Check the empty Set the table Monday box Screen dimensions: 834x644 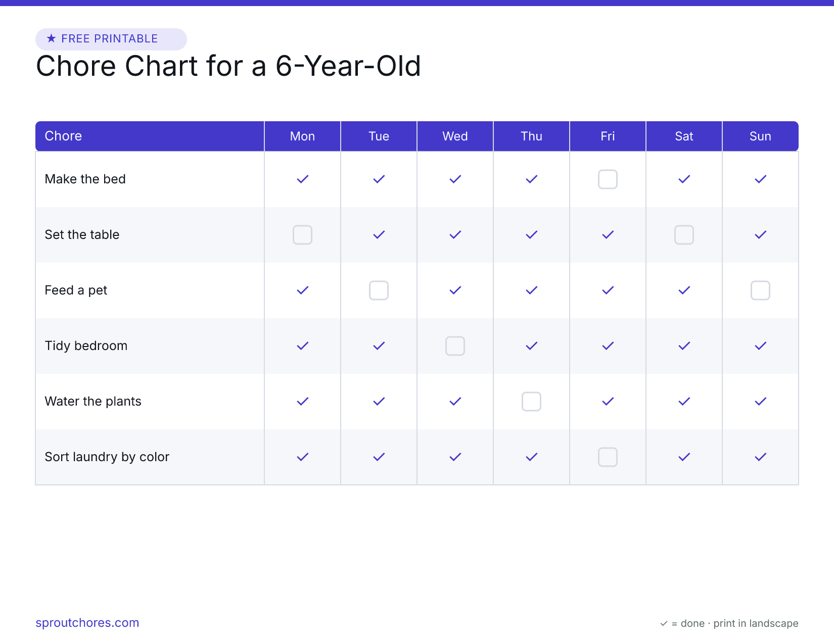pyautogui.click(x=302, y=235)
